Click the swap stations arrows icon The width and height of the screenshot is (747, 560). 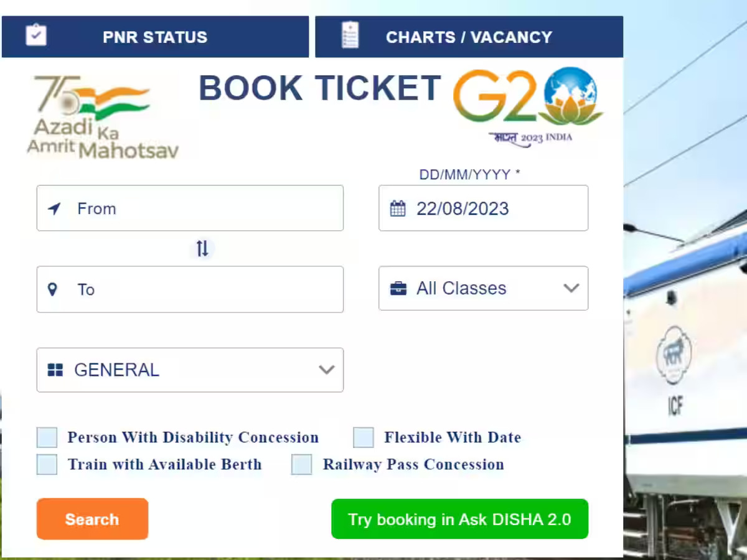pyautogui.click(x=202, y=249)
